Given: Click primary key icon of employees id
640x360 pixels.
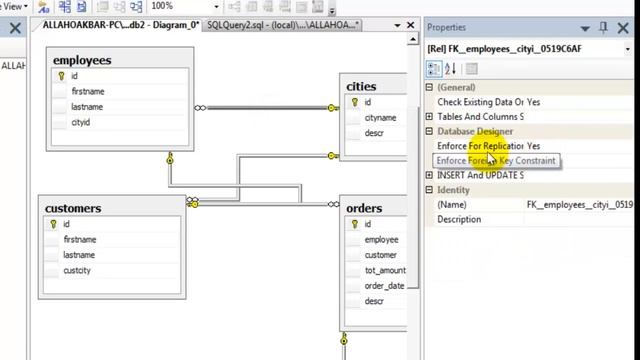Looking at the screenshot, I should [61, 76].
